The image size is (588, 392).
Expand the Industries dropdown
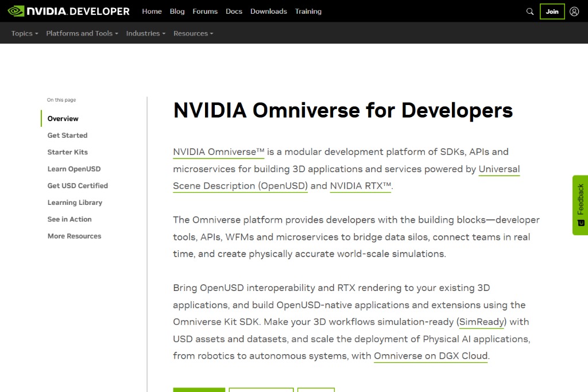click(145, 33)
